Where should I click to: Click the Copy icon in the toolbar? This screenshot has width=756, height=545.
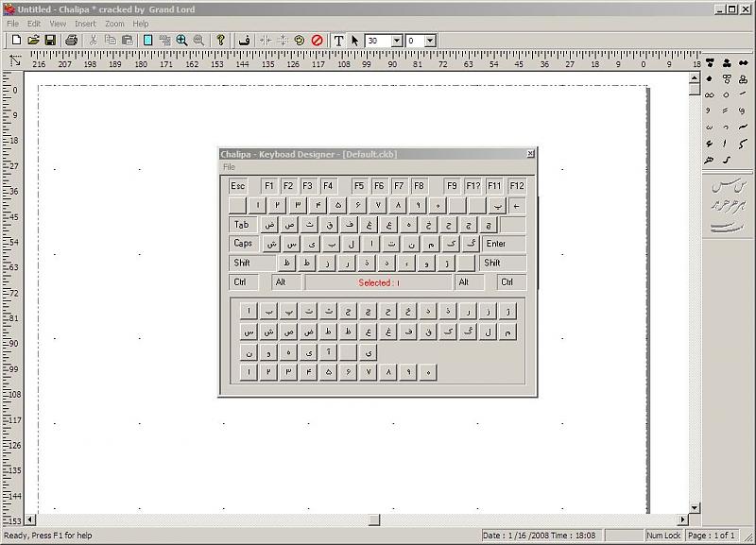(110, 41)
